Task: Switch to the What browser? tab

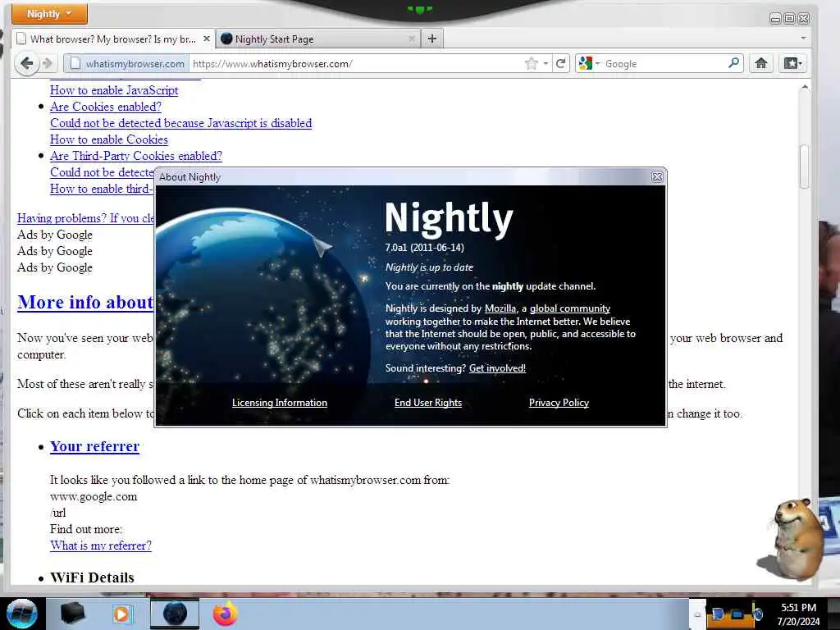Action: coord(112,39)
